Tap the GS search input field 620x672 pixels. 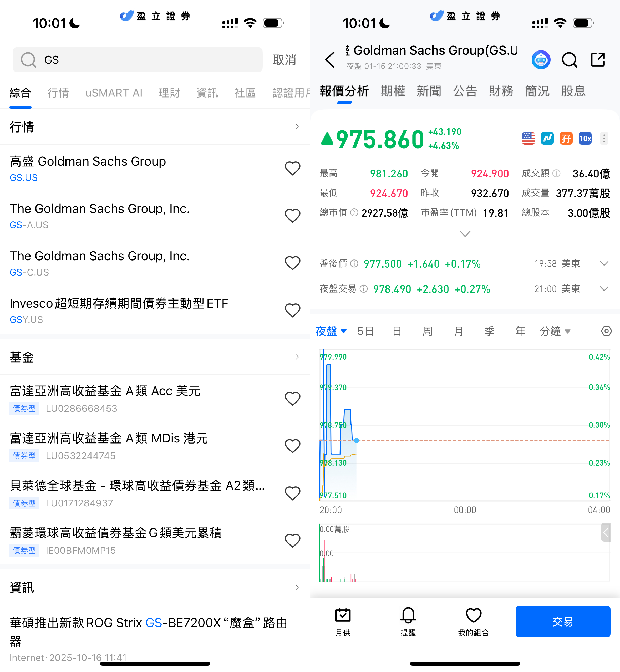point(138,60)
